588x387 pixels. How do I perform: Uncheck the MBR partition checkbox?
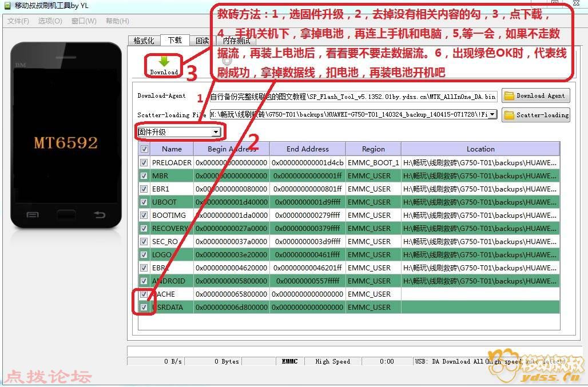coord(144,175)
